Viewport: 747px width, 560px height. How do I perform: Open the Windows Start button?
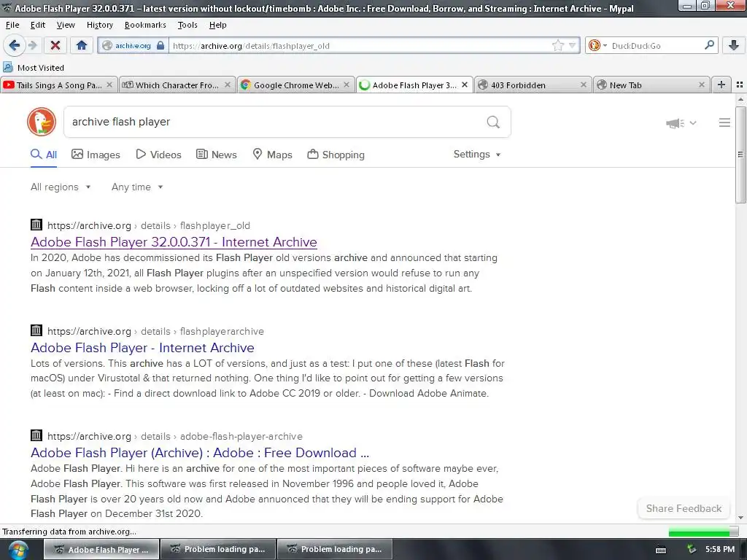pyautogui.click(x=18, y=550)
